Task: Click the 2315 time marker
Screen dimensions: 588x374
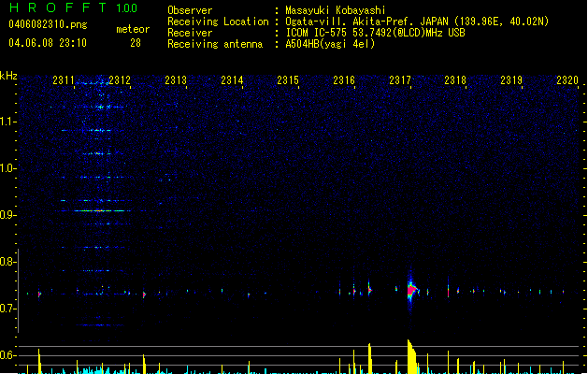Action: point(288,80)
